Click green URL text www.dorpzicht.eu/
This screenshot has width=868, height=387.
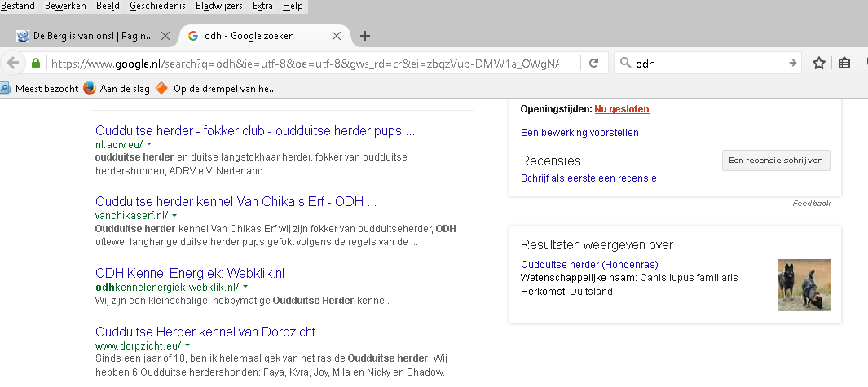pos(138,346)
